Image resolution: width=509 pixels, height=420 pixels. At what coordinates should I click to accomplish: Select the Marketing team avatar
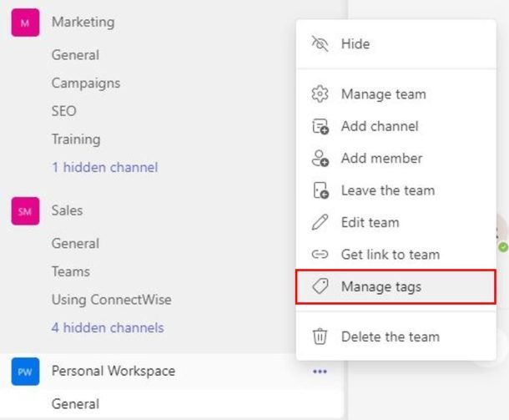(x=25, y=23)
